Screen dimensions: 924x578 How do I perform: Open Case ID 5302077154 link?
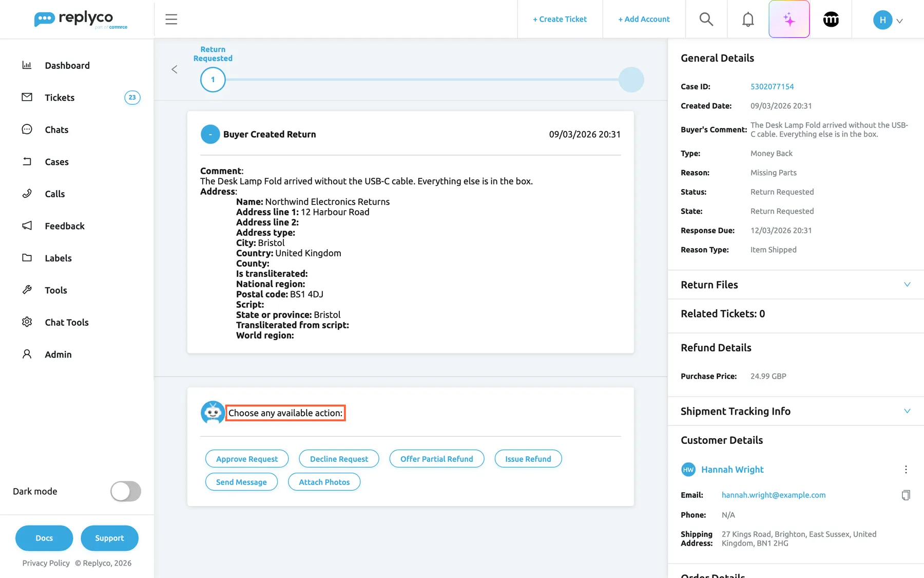[x=772, y=86]
